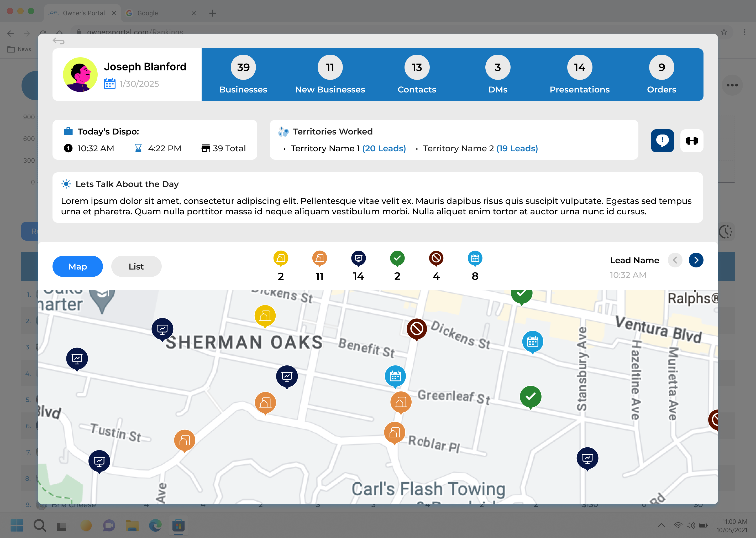The width and height of the screenshot is (756, 538).
Task: Open the three-dots more options menu
Action: (x=732, y=85)
